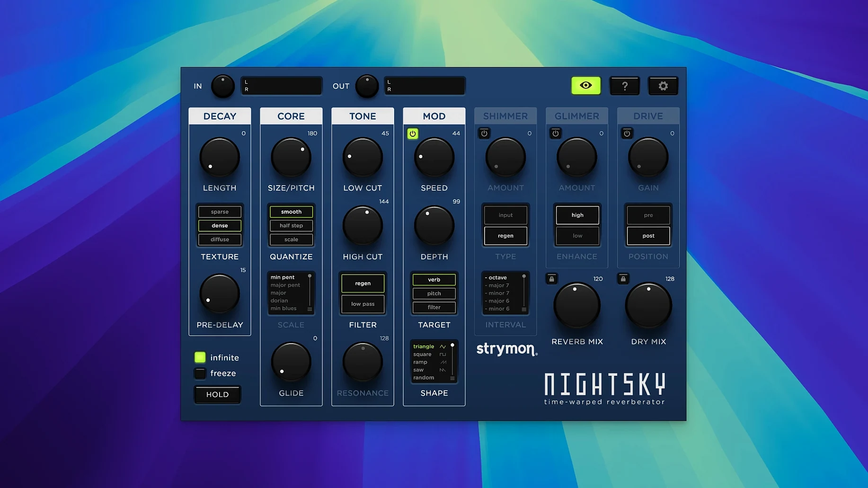Choose half step quantize mode
The height and width of the screenshot is (488, 868).
(x=291, y=226)
